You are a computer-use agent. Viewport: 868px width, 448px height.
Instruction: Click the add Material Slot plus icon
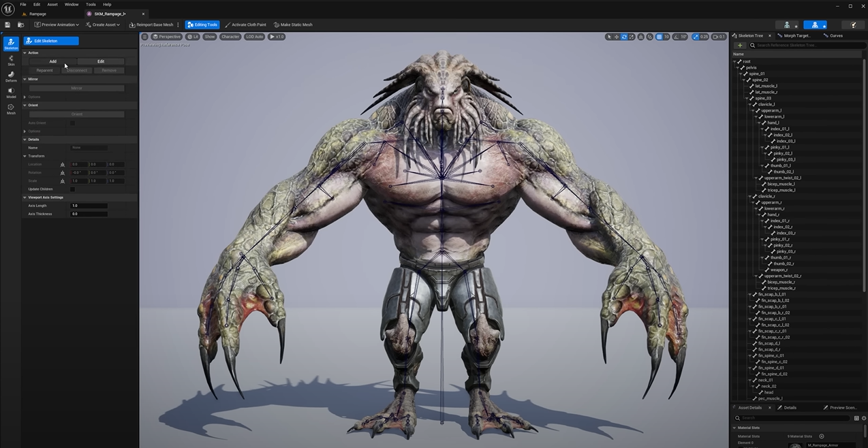[x=822, y=436]
